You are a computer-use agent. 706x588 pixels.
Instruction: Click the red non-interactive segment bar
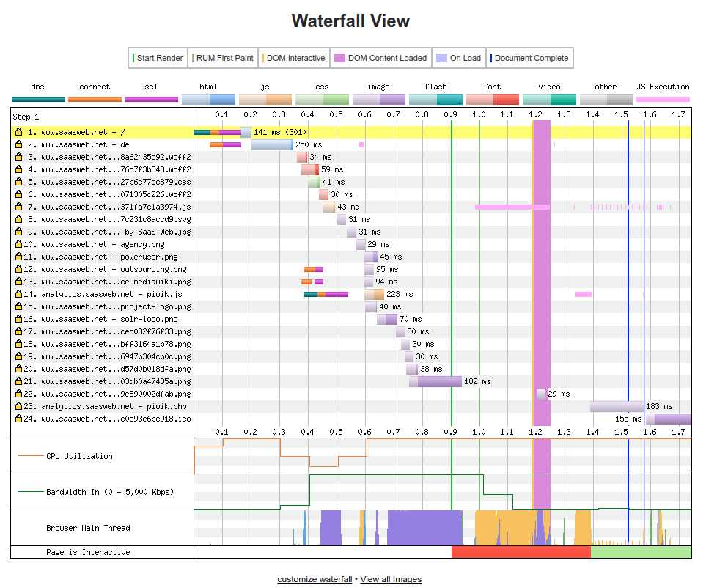click(x=521, y=552)
